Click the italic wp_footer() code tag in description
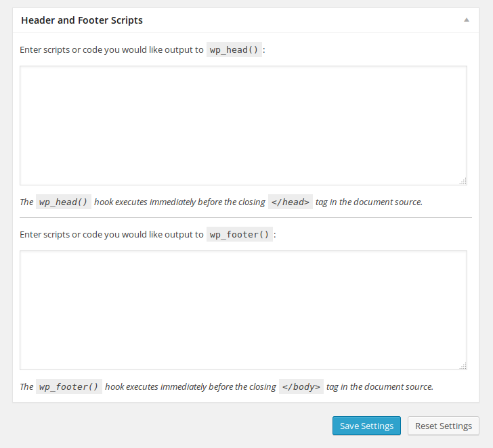The height and width of the screenshot is (448, 493). [x=68, y=387]
